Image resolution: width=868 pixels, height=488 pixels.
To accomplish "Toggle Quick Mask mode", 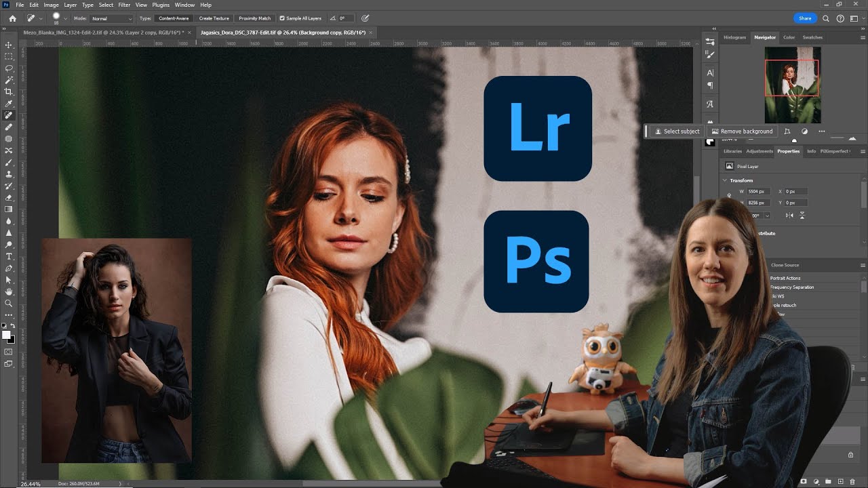I will pos(9,352).
